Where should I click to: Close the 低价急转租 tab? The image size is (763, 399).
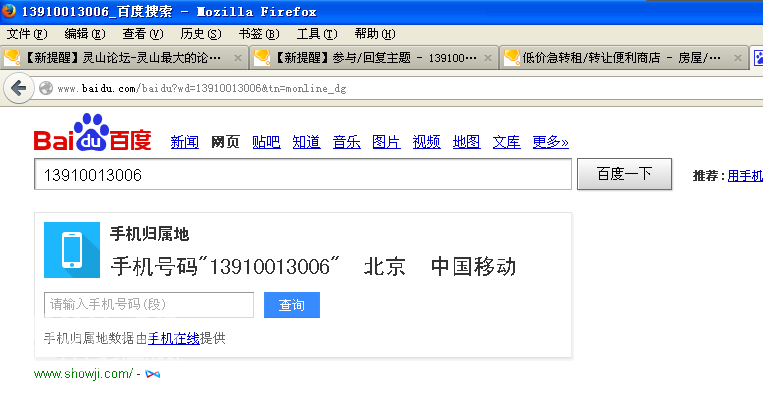click(x=738, y=58)
